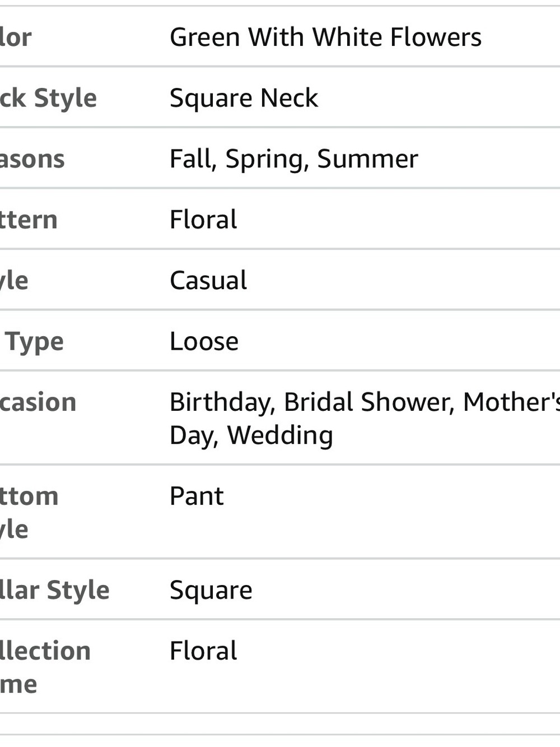Image resolution: width=560 pixels, height=747 pixels.
Task: Select the Green With White Flowers value
Action: point(325,38)
